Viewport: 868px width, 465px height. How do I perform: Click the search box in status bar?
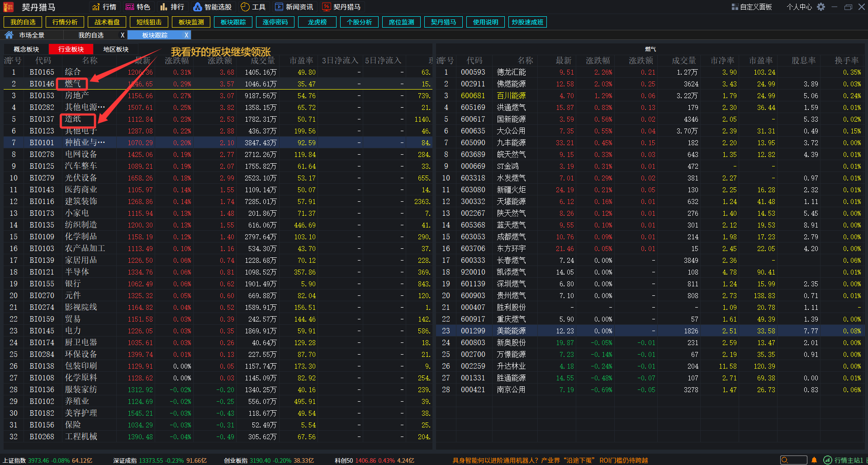click(x=794, y=460)
